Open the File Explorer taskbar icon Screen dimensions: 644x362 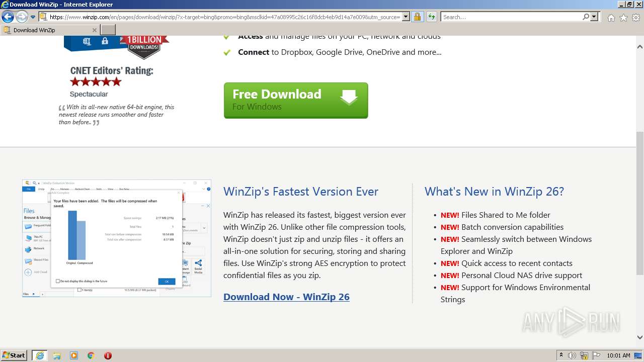57,355
